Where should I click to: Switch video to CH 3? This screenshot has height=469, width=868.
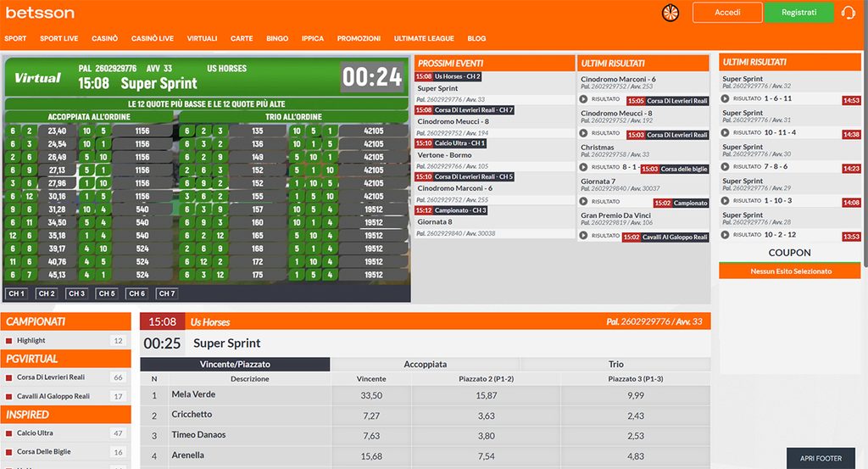tap(76, 293)
